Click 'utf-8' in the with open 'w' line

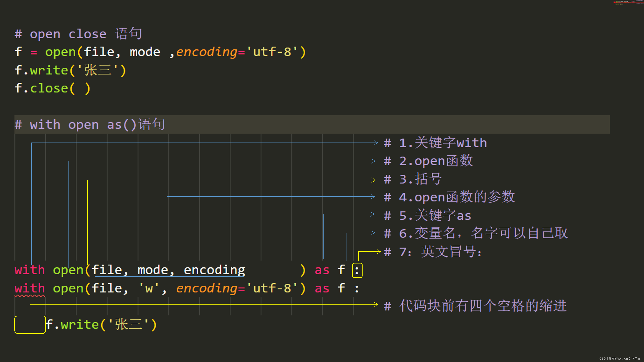tap(272, 288)
